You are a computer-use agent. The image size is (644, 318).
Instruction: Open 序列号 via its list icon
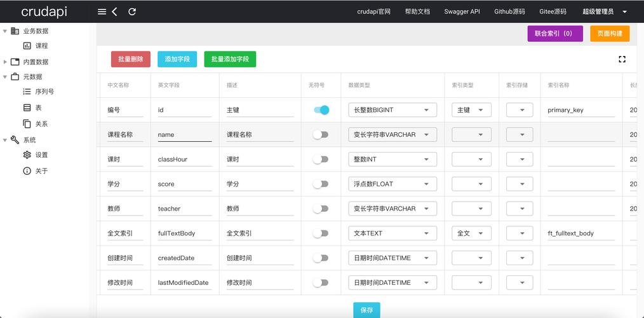tap(27, 92)
